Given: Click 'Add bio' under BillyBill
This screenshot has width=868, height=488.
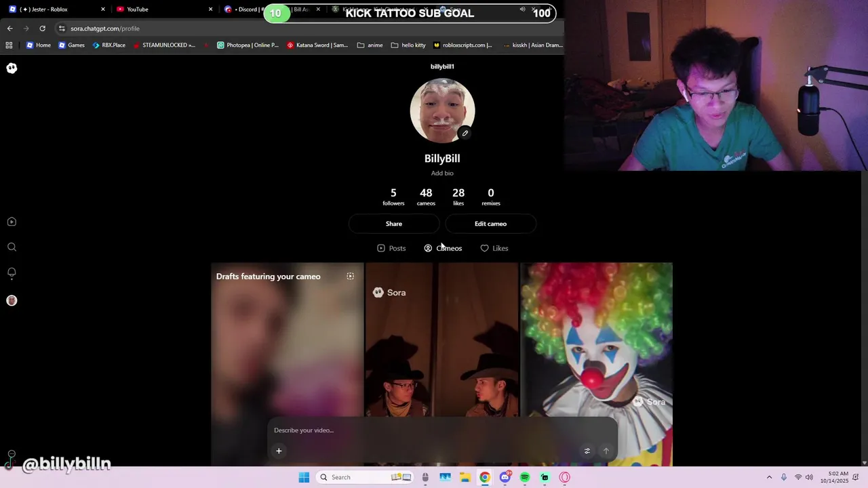Looking at the screenshot, I should pyautogui.click(x=442, y=174).
